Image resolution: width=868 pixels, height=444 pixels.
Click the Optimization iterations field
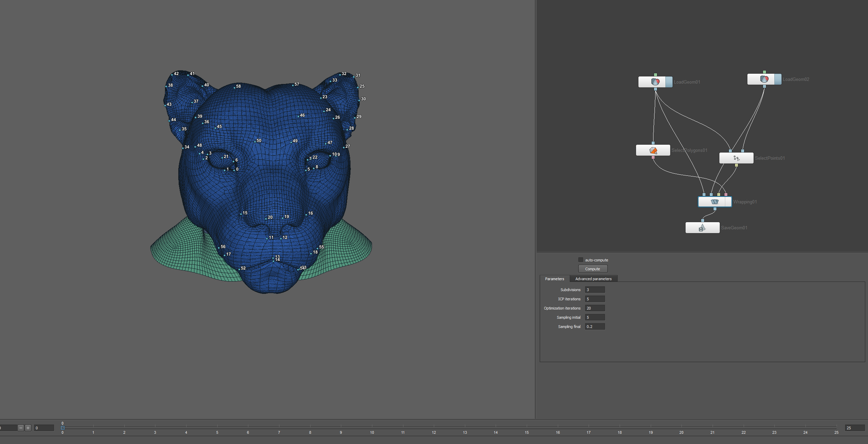tap(595, 308)
